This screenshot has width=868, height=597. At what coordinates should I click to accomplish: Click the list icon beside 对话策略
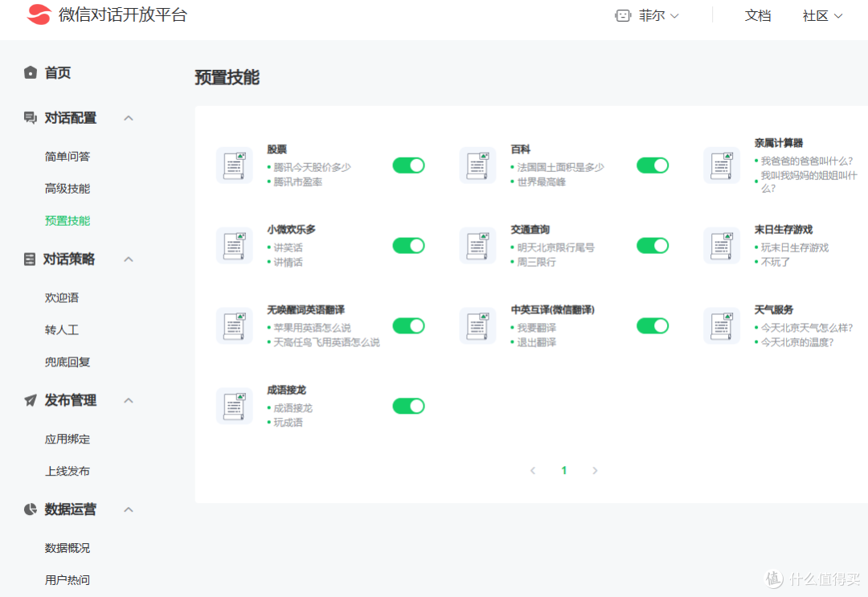[30, 259]
